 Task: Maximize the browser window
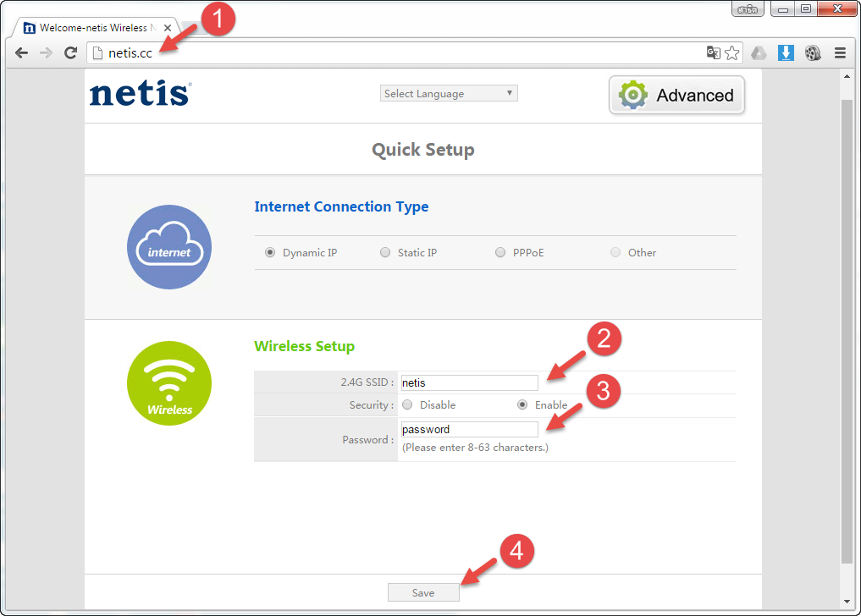click(805, 8)
